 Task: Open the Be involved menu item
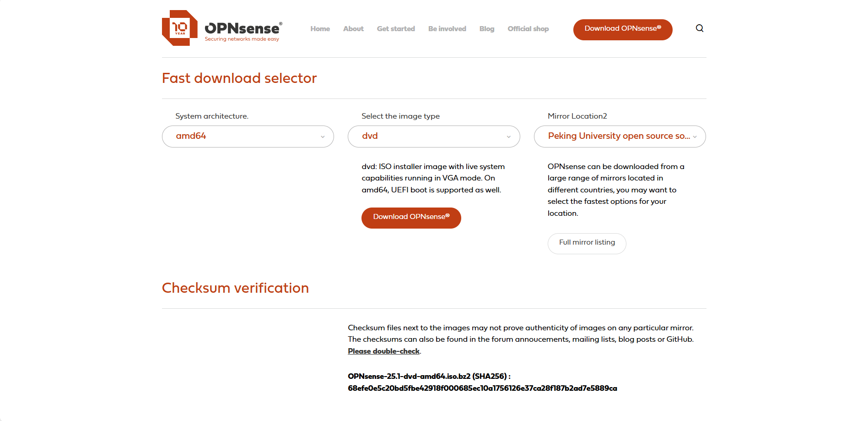point(447,29)
